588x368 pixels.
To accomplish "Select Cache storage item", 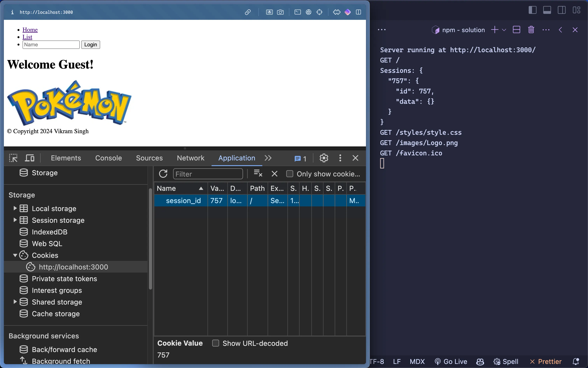I will (56, 314).
